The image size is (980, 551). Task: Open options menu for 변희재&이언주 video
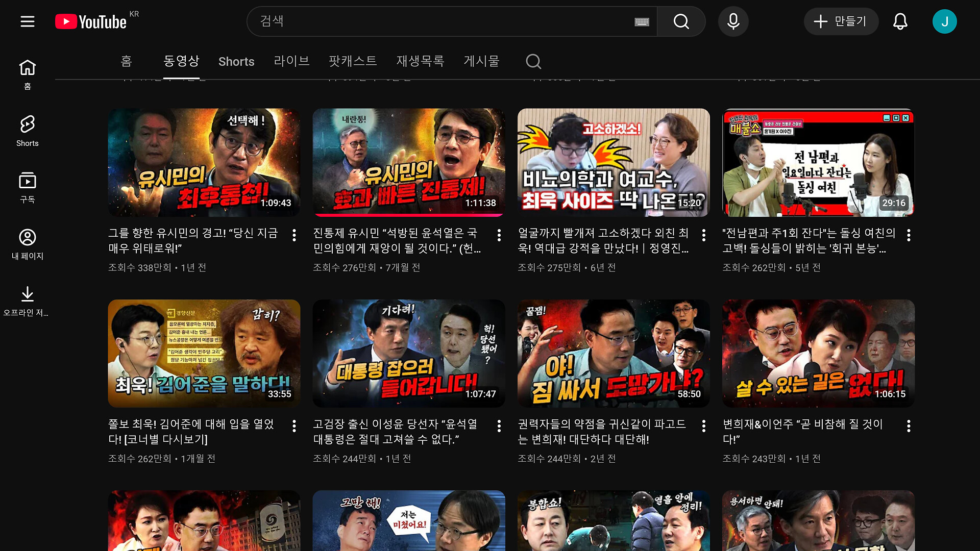point(909,426)
